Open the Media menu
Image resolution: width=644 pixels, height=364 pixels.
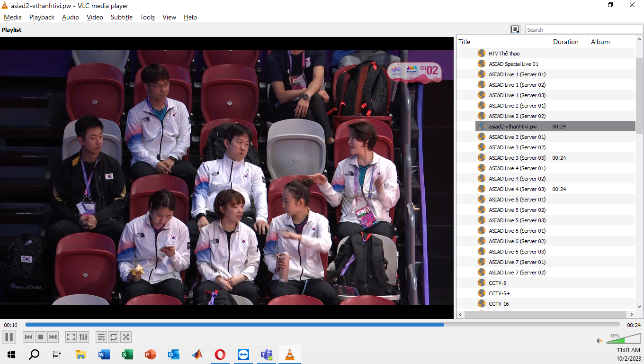[13, 17]
